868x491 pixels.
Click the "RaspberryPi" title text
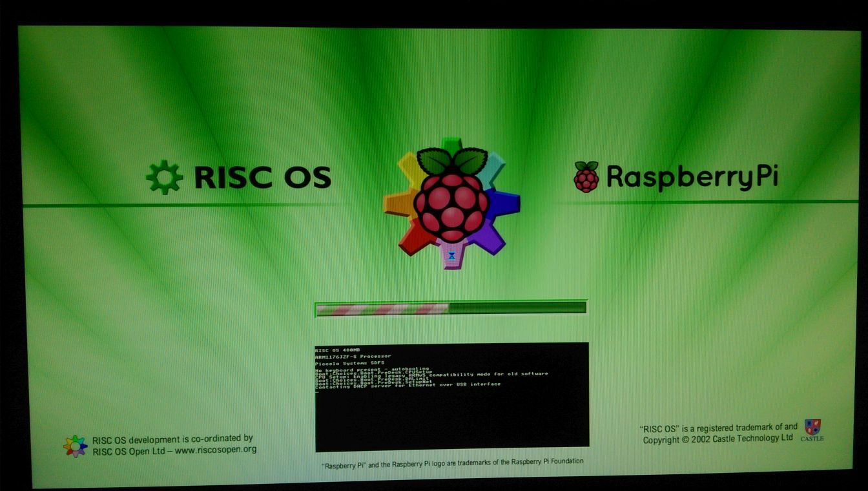[692, 176]
